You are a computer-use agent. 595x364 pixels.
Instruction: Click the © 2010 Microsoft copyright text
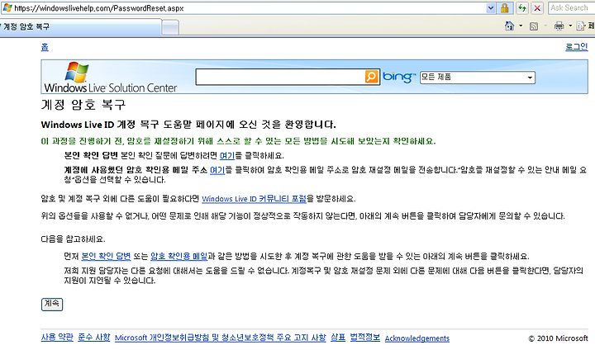point(558,338)
